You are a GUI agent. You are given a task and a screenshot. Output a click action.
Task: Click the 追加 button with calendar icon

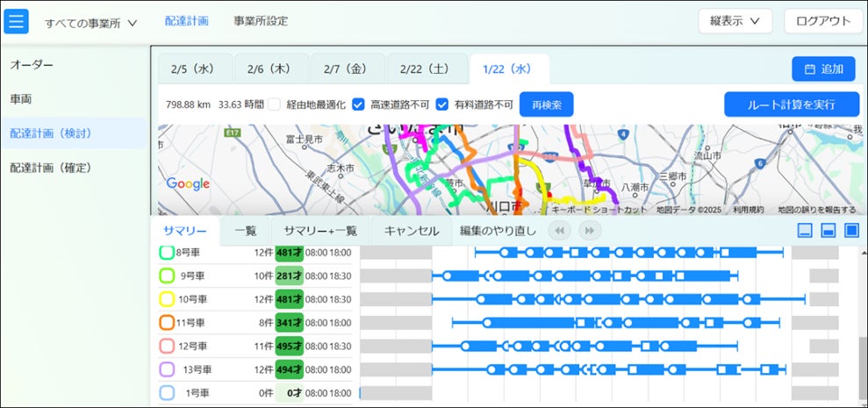(822, 69)
